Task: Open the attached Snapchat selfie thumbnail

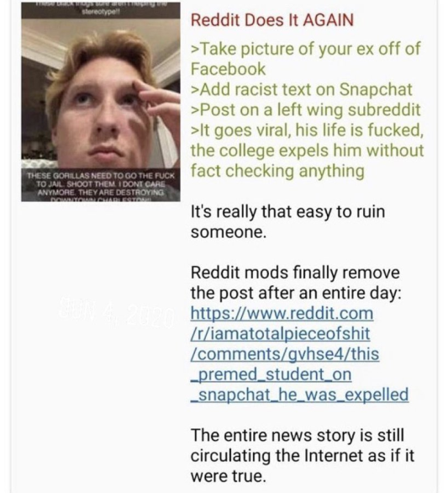Action: point(101,102)
